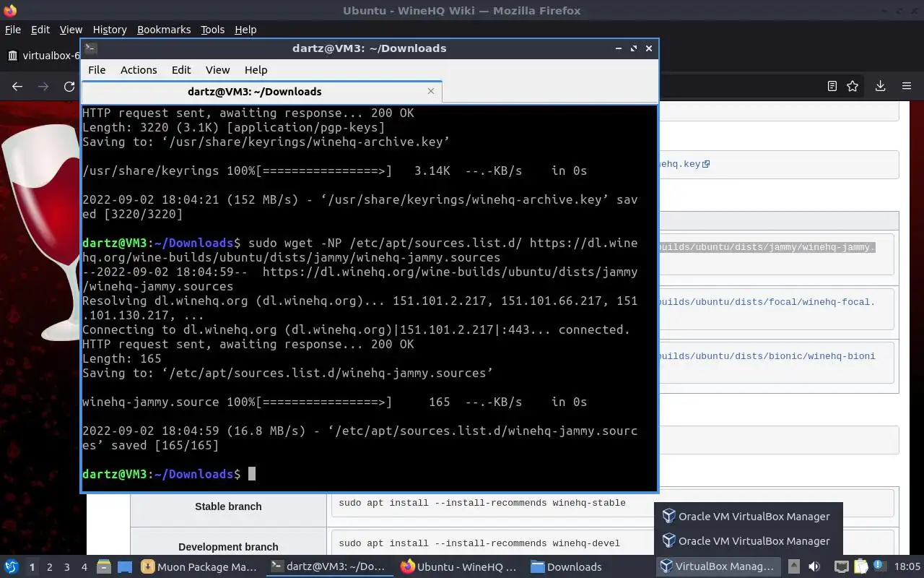Switch to terminal window in taskbar
924x578 pixels.
pyautogui.click(x=328, y=566)
